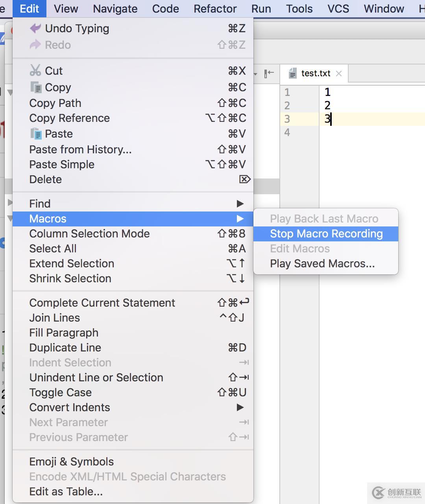The width and height of the screenshot is (425, 504).
Task: Choose Duplicate Line
Action: (x=133, y=348)
